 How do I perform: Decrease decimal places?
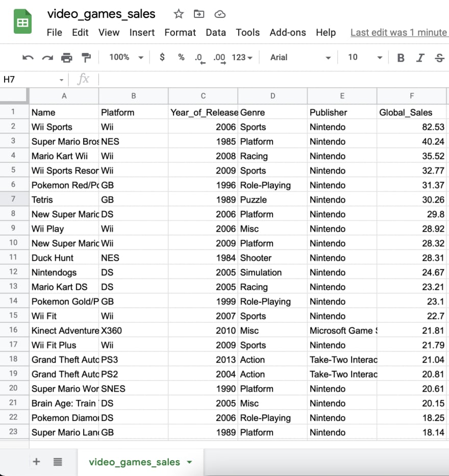(200, 58)
